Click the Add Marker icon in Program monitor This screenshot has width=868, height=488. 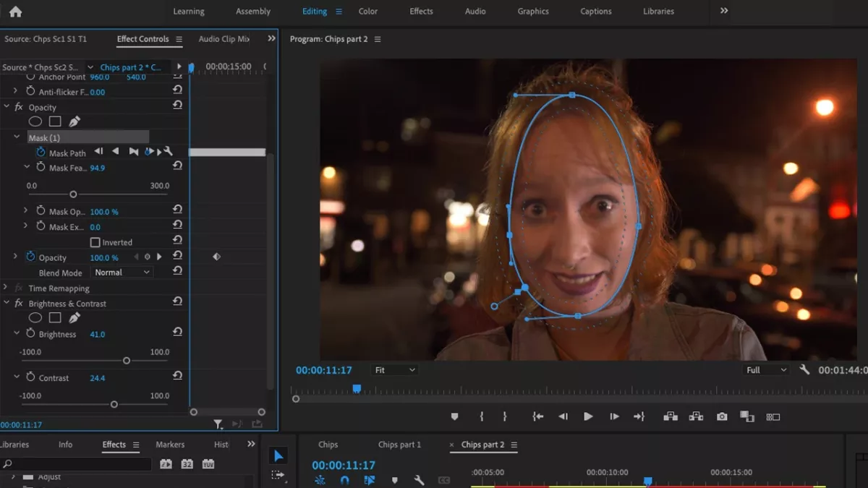pos(454,416)
